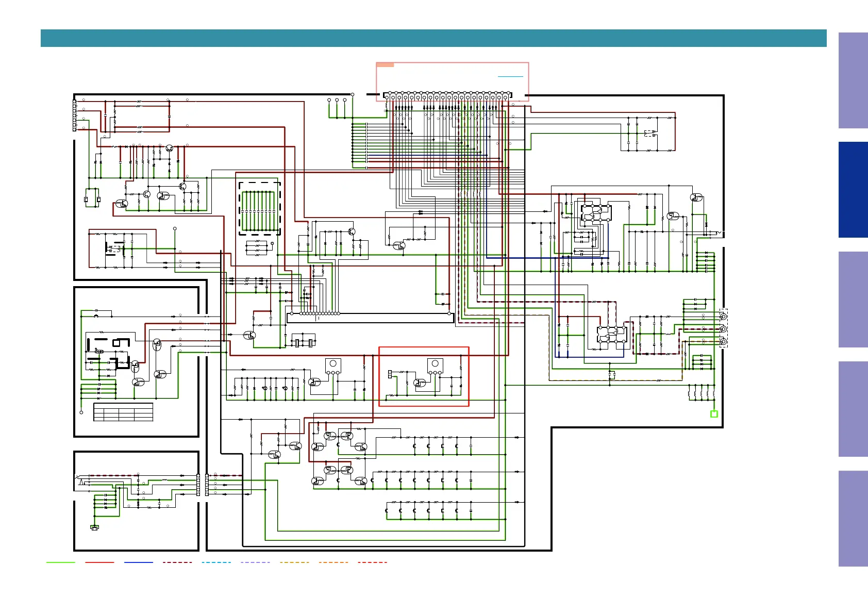Click the multi-pin connector header at the top center
This screenshot has width=868, height=614.
447,96
